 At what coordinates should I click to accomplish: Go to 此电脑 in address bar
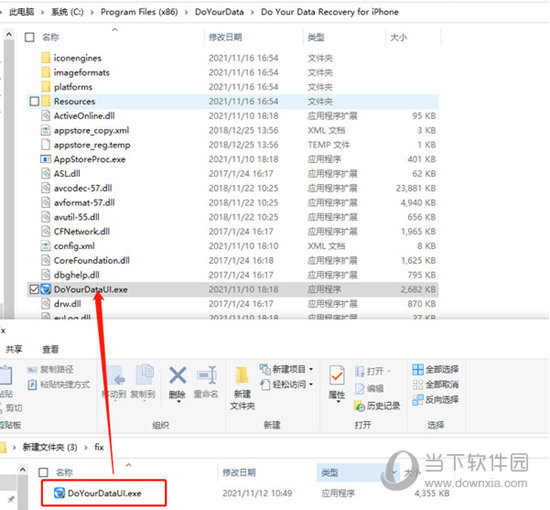pyautogui.click(x=21, y=12)
